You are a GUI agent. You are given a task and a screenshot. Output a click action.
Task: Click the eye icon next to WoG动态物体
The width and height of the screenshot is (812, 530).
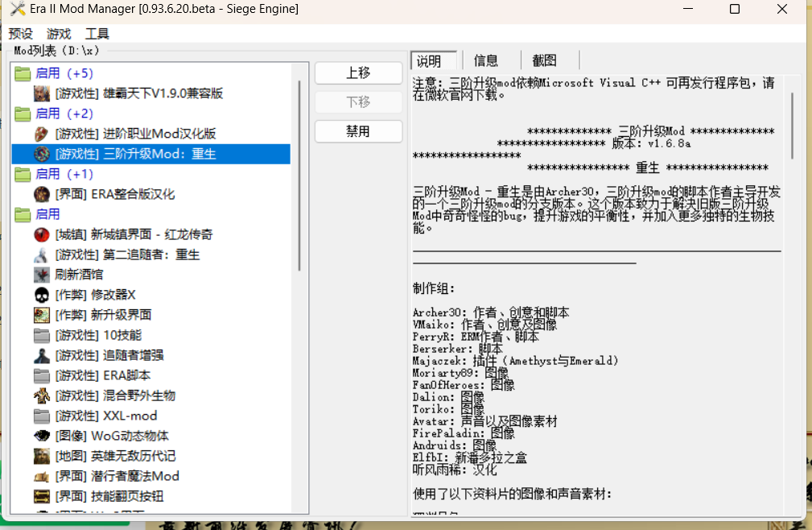tap(42, 436)
